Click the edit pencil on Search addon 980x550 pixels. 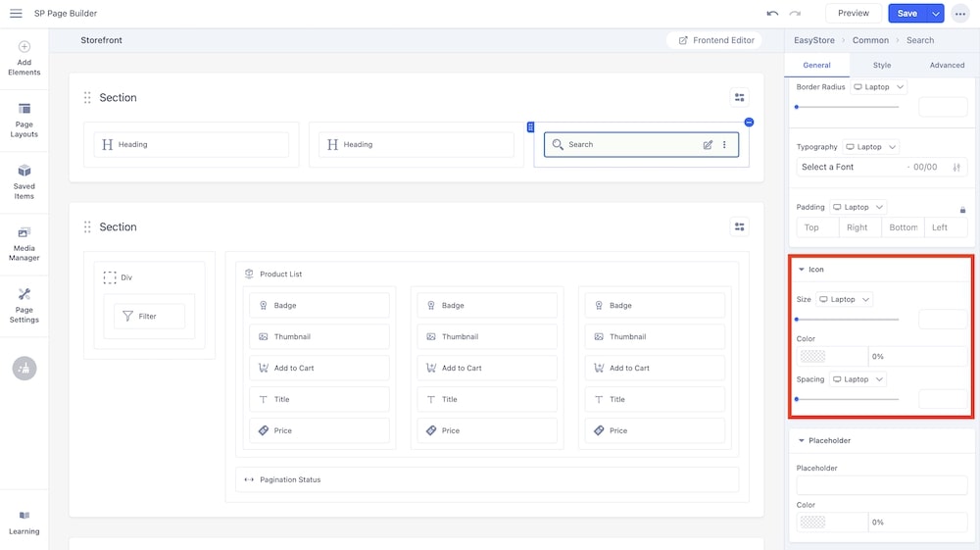click(x=708, y=145)
